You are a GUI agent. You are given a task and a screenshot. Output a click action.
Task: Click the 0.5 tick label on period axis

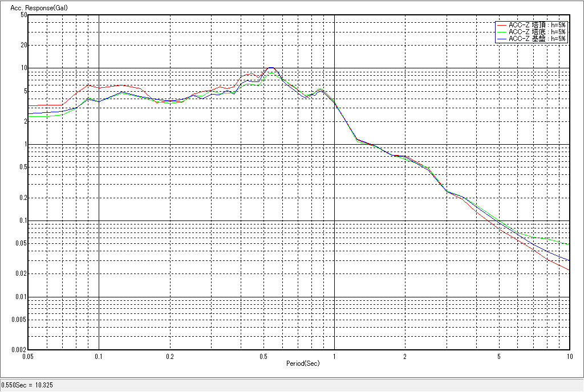click(263, 357)
